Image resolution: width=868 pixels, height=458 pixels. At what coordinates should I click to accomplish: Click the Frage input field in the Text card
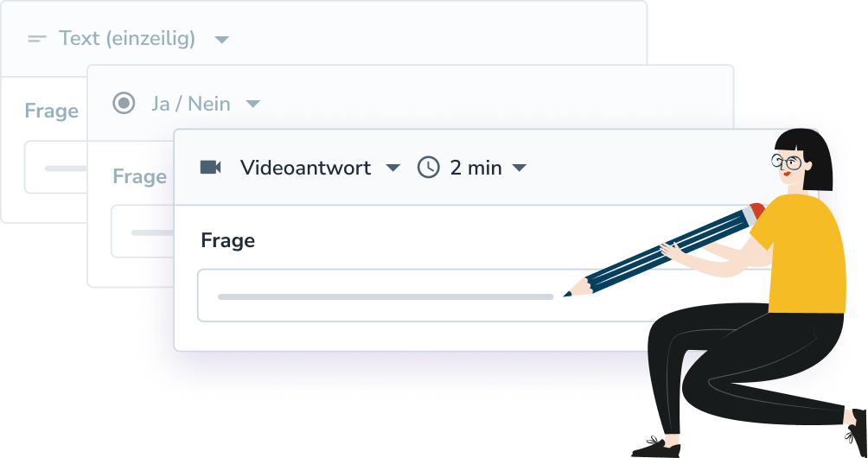(56, 167)
